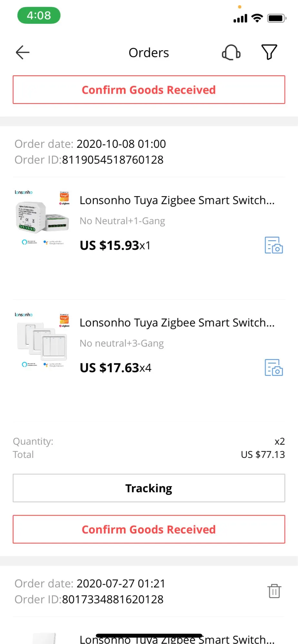Tap the battery status icon

[x=276, y=18]
